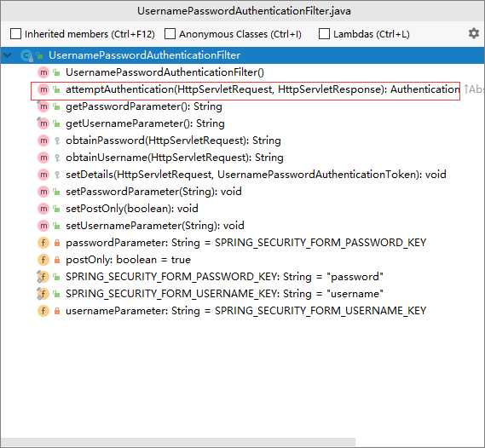The image size is (485, 448).
Task: Select the usernameParameter field
Action: pos(245,311)
